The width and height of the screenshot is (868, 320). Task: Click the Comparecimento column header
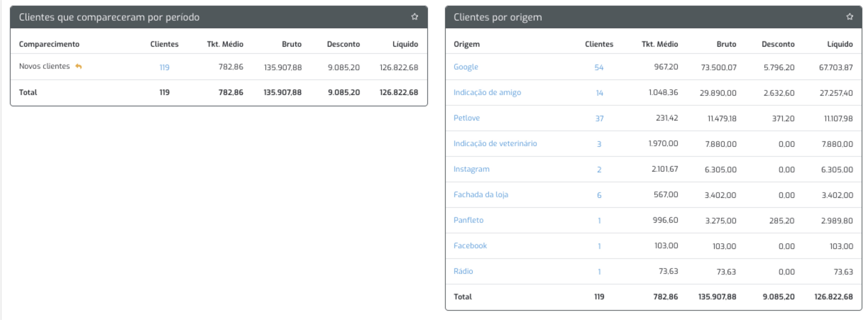[49, 44]
